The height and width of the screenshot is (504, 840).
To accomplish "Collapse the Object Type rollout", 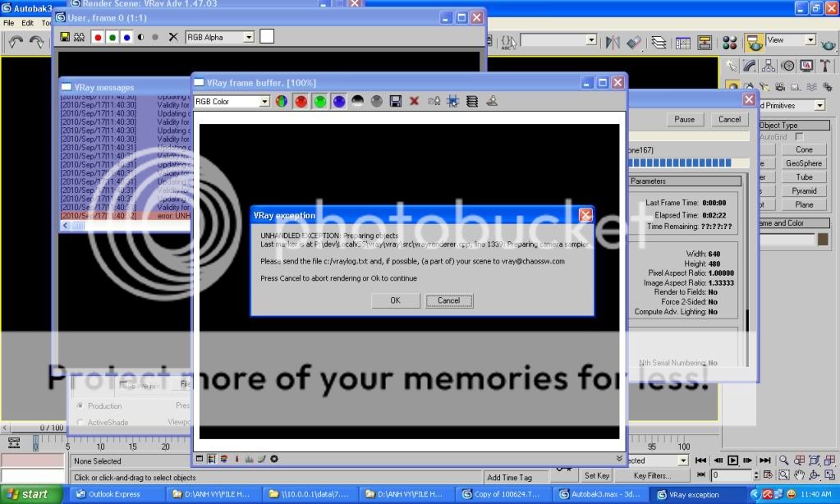I will tap(794, 126).
